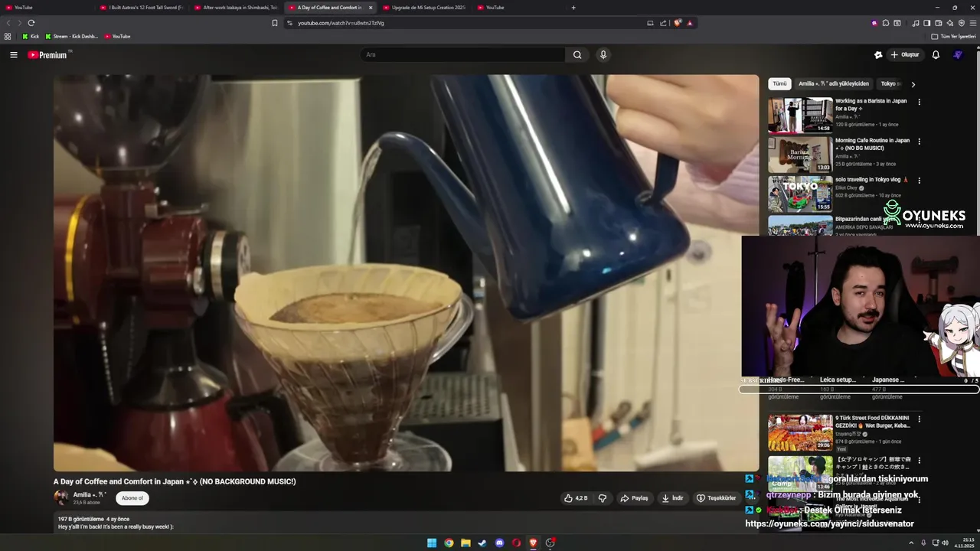
Task: Open the Amilia channel avatar
Action: [61, 497]
